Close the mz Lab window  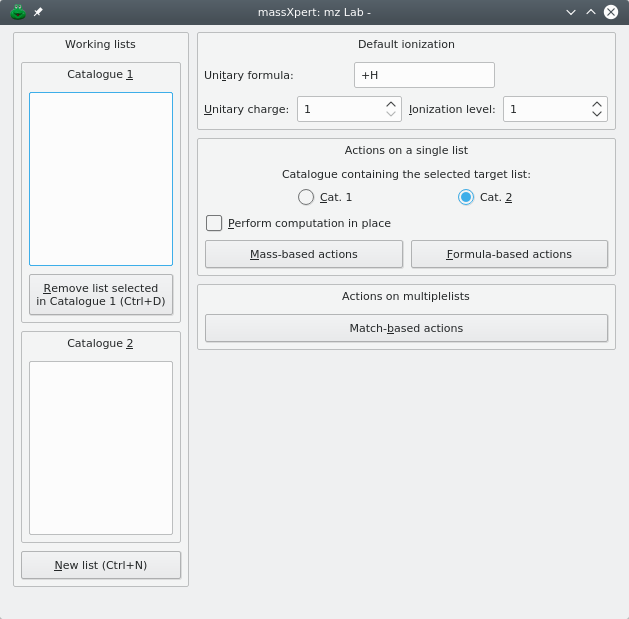[x=610, y=12]
